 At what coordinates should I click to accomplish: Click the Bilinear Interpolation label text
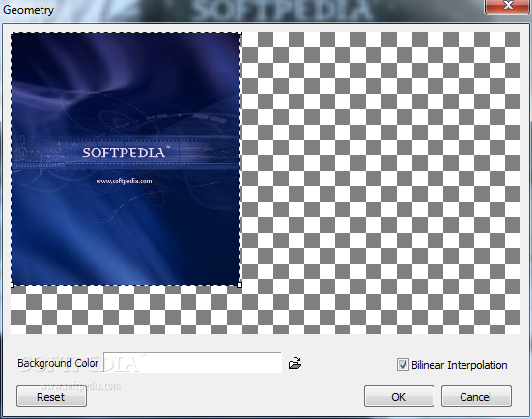(x=459, y=365)
